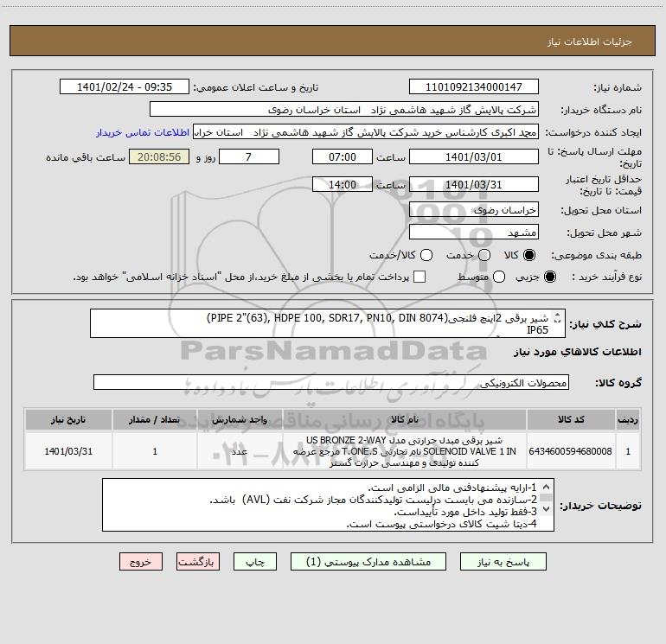
Task: Click the تاریخ نیاز column header
Action: coord(68,419)
